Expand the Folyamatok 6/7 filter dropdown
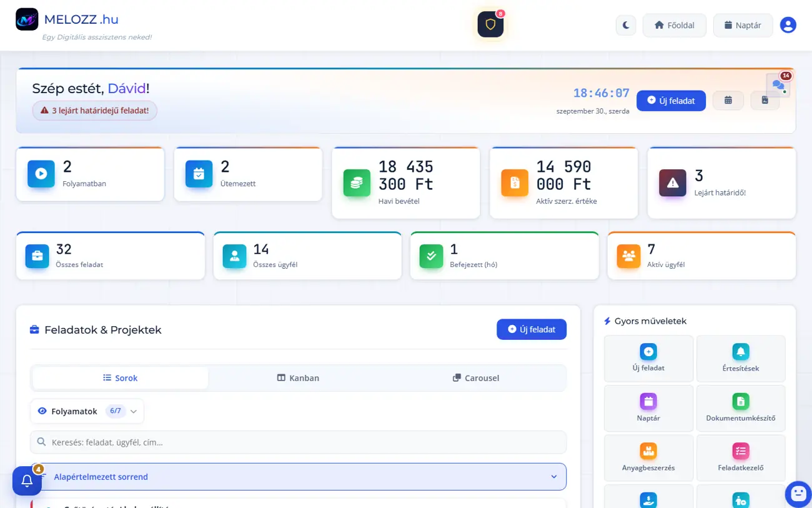This screenshot has height=508, width=812. pyautogui.click(x=87, y=411)
